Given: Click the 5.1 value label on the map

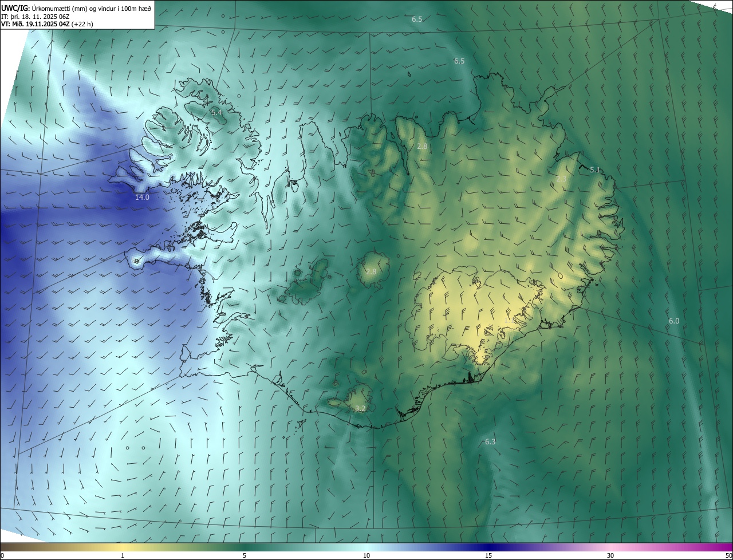Looking at the screenshot, I should click(x=595, y=170).
